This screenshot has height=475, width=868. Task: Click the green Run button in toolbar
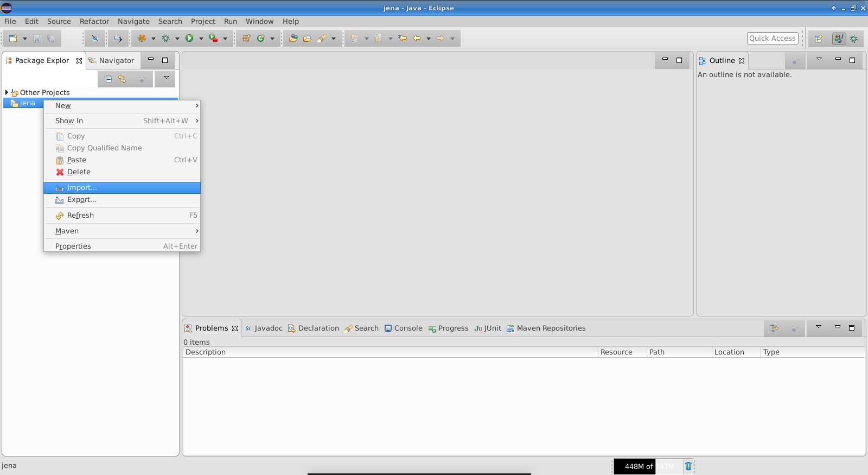[x=189, y=39]
